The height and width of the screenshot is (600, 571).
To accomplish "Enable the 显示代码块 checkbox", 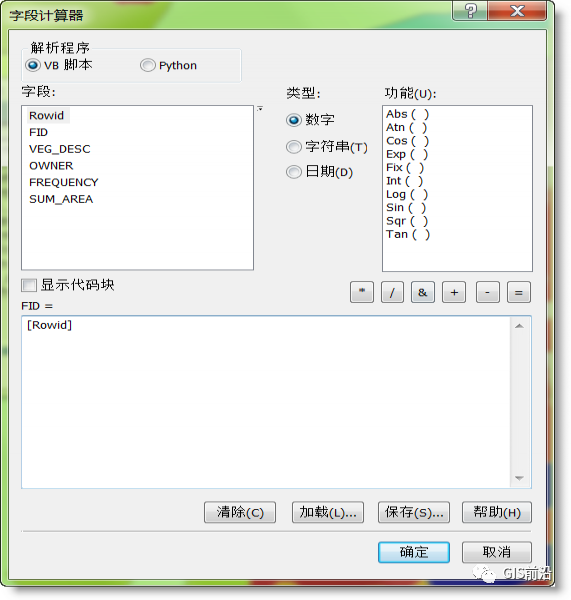I will click(x=29, y=285).
